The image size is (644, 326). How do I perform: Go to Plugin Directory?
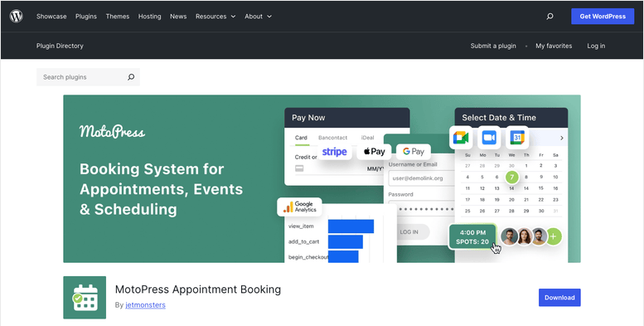pos(60,46)
